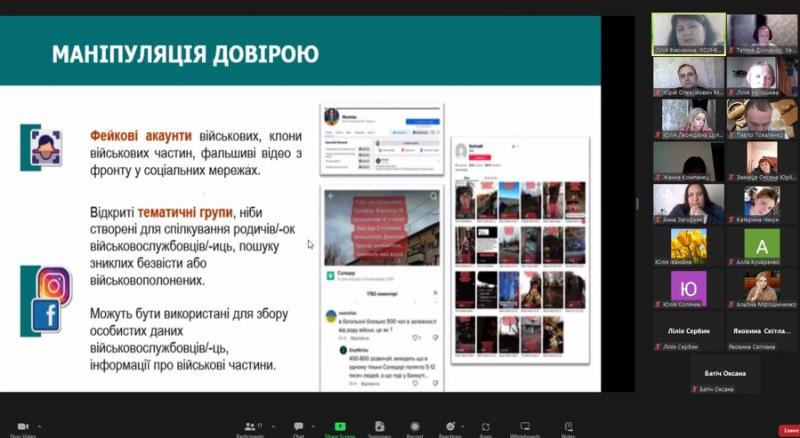Screen dimensions: 800x438
Task: Click the Stop Video camera icon
Action: point(22,426)
